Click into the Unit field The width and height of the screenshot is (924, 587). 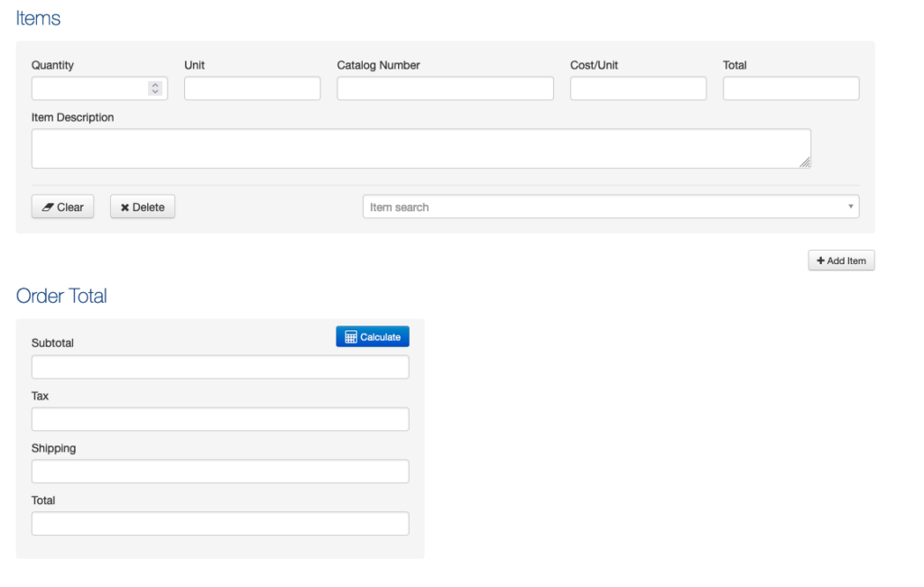click(x=252, y=88)
